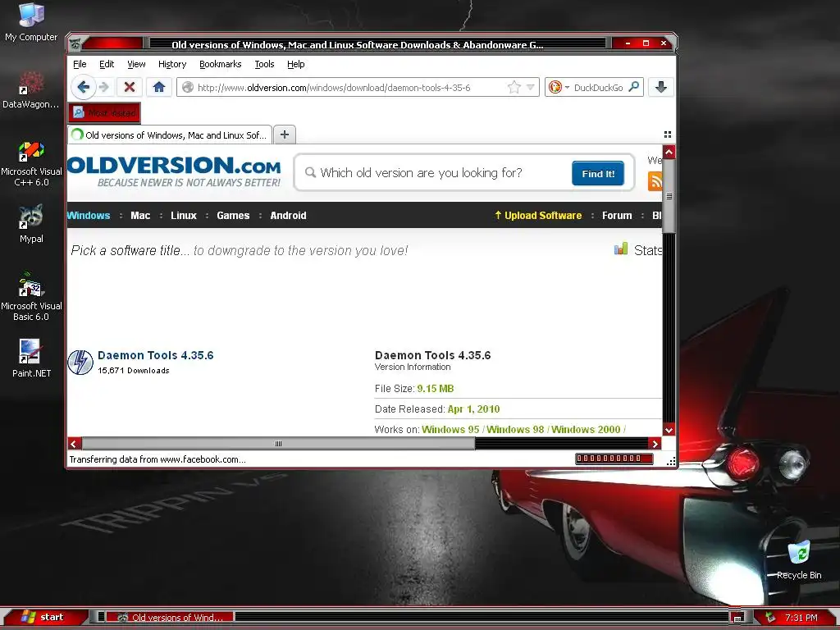840x630 pixels.
Task: Open the Help menu
Action: point(295,64)
